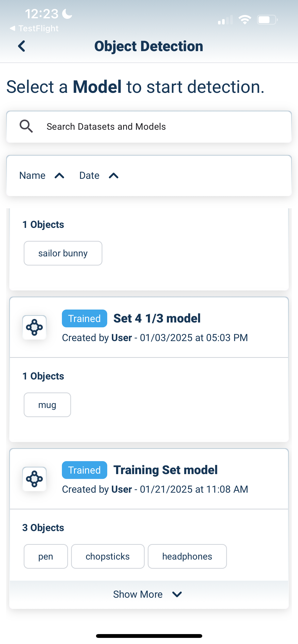This screenshot has height=644, width=298.
Task: Tap the pen object tag
Action: (x=46, y=557)
